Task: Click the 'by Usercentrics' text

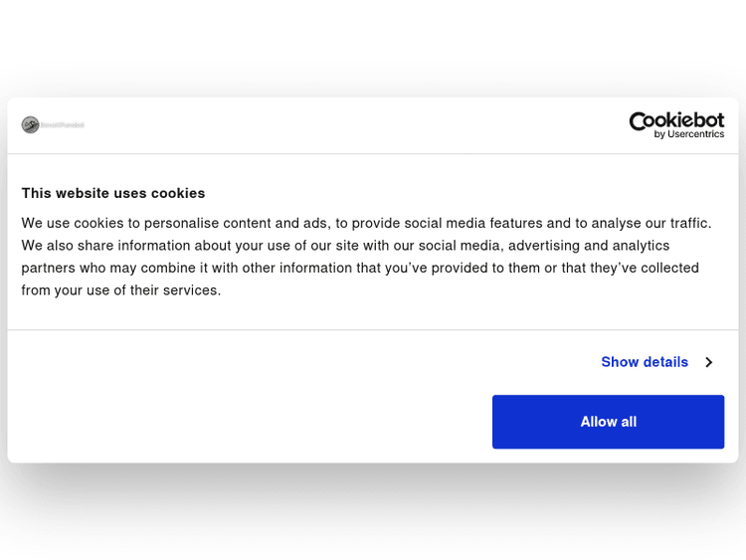Action: coord(689,134)
